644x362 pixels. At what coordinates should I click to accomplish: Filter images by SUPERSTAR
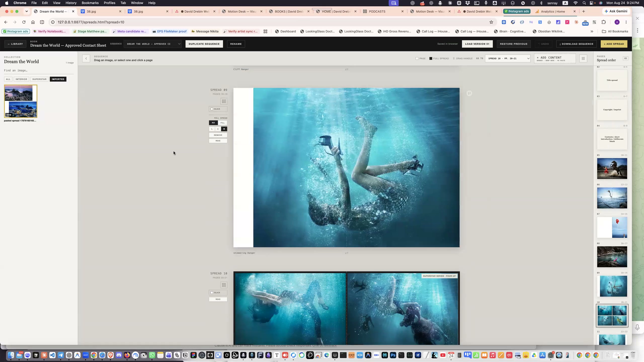coord(39,79)
